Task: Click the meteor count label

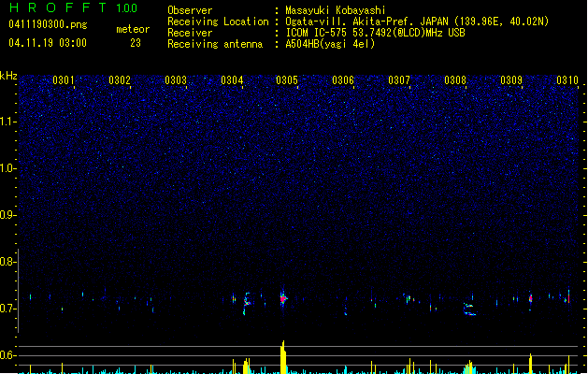Action: (133, 29)
